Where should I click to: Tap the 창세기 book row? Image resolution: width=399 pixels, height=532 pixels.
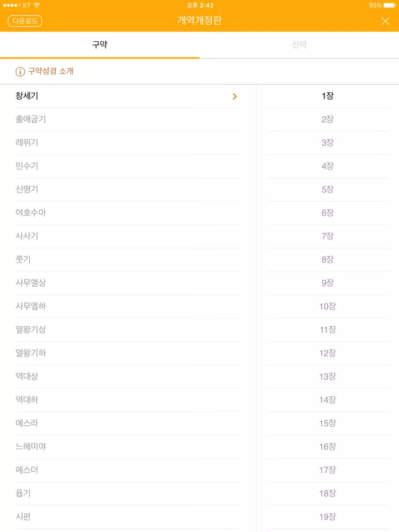(x=127, y=96)
